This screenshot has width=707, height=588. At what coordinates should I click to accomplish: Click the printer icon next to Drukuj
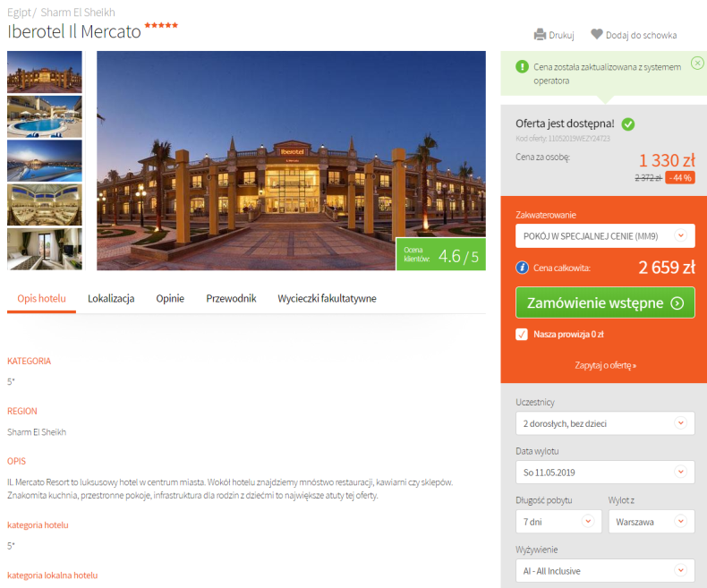click(540, 35)
